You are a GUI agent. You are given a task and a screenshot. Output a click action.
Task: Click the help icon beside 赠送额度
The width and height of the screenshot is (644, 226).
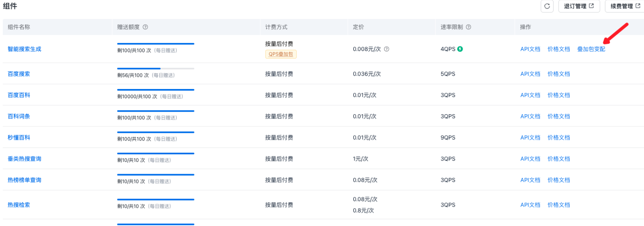point(145,27)
